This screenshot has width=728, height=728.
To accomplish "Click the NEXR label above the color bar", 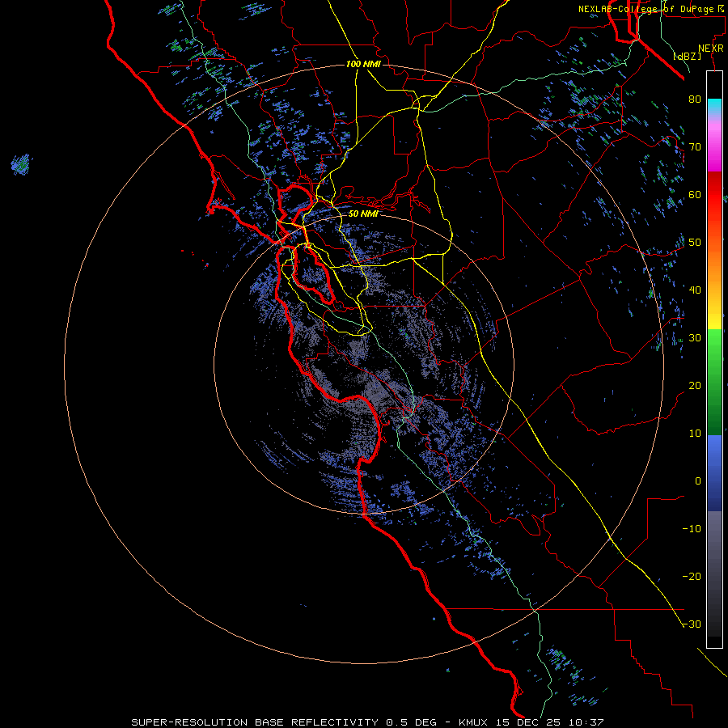I will point(711,49).
